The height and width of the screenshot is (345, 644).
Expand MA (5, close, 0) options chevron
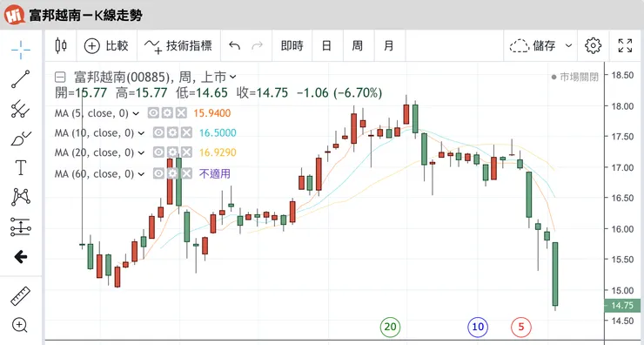click(x=136, y=113)
